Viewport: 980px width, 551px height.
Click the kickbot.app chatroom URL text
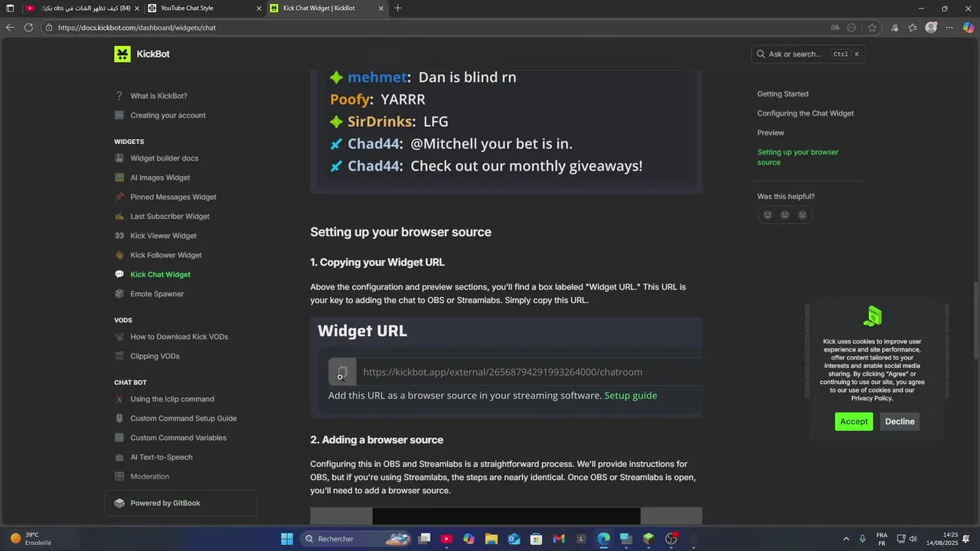coord(502,372)
